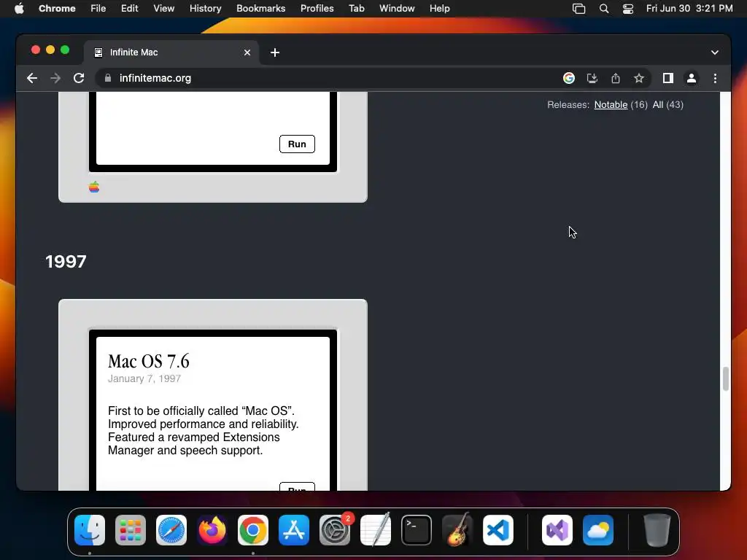747x560 pixels.
Task: Open Spotlight search in menu bar
Action: coord(603,9)
